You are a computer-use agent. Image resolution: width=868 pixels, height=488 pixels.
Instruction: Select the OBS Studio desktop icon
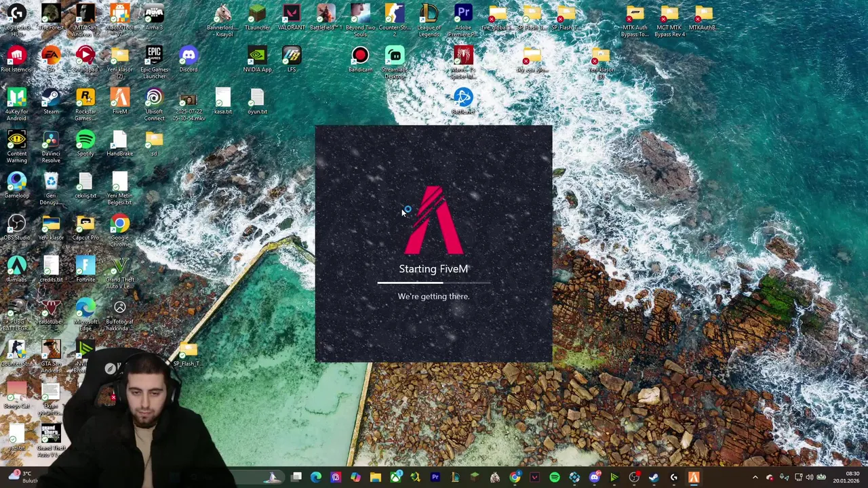tap(16, 228)
